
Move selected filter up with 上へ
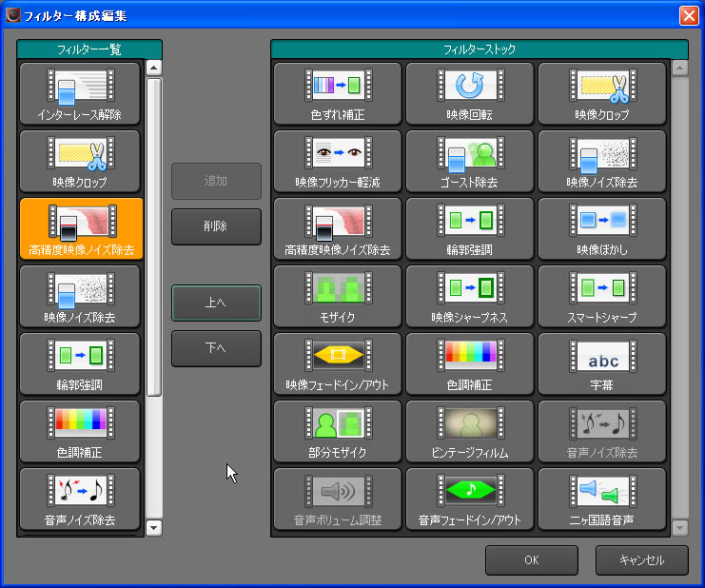216,303
